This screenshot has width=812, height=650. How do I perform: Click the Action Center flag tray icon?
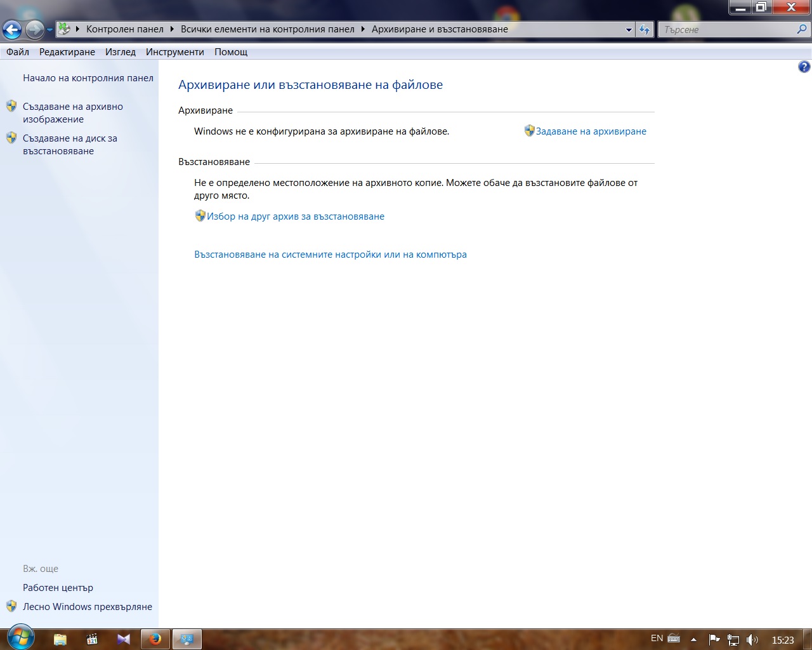[x=714, y=640]
